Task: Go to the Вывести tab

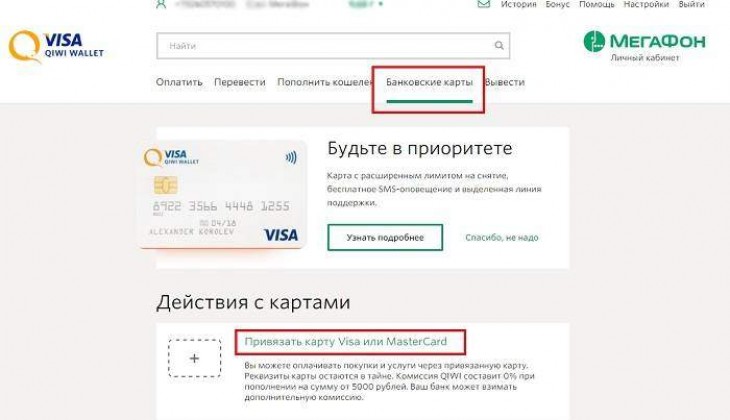Action: click(x=505, y=82)
